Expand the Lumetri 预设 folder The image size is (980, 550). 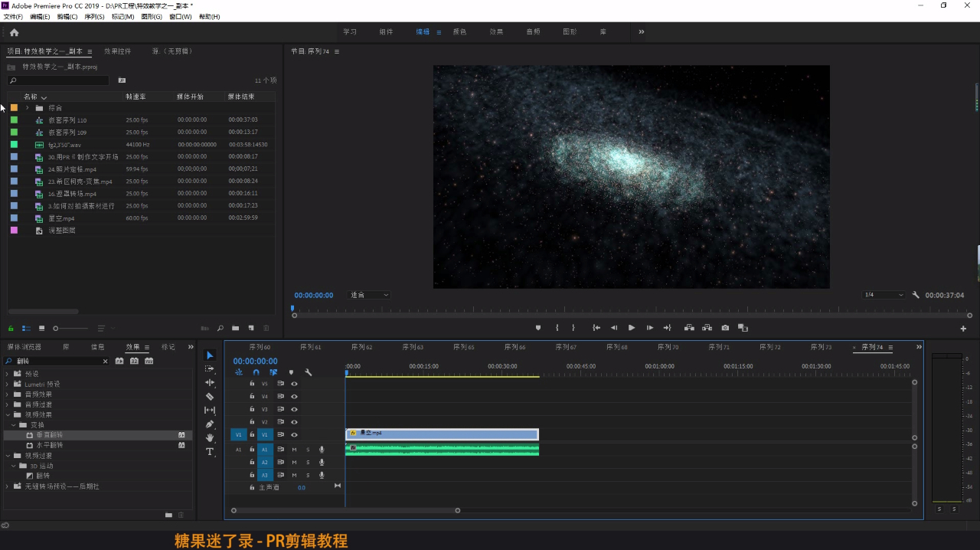click(7, 384)
